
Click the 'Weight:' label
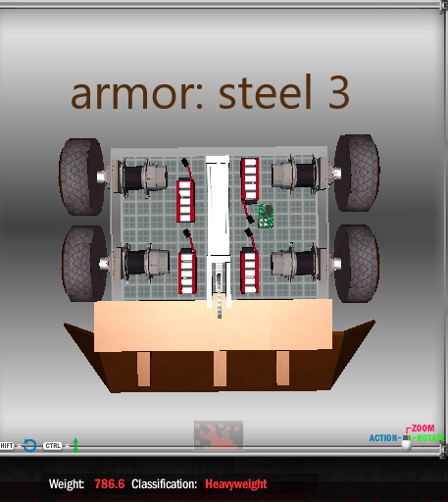tap(67, 484)
